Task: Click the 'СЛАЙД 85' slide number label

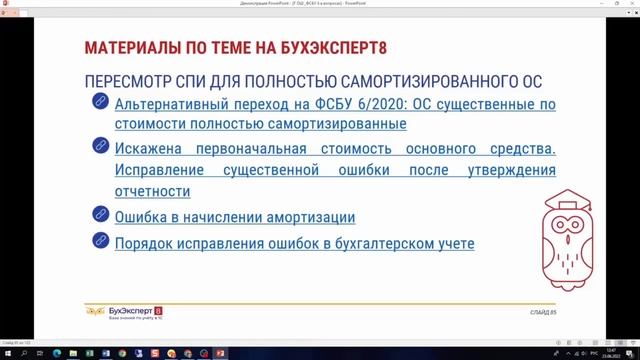Action: [x=543, y=312]
